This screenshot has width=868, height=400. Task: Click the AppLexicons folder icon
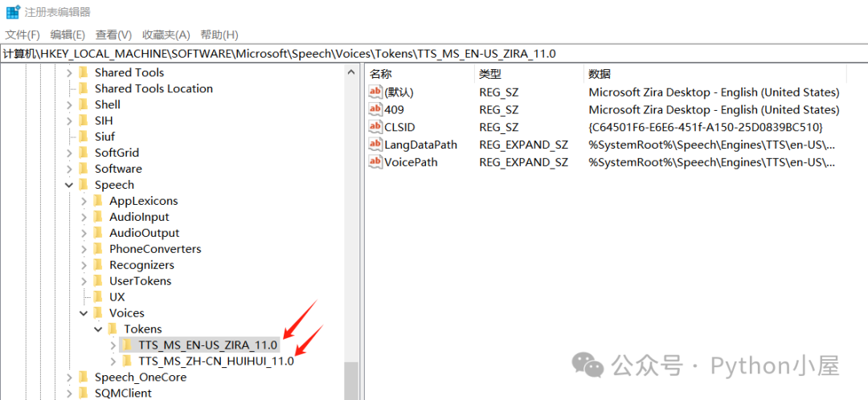point(98,201)
